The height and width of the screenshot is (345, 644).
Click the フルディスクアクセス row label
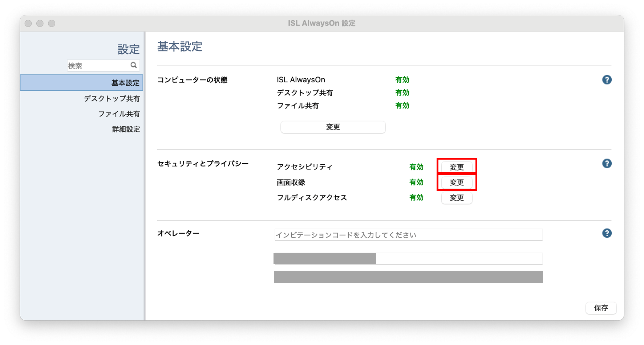312,198
